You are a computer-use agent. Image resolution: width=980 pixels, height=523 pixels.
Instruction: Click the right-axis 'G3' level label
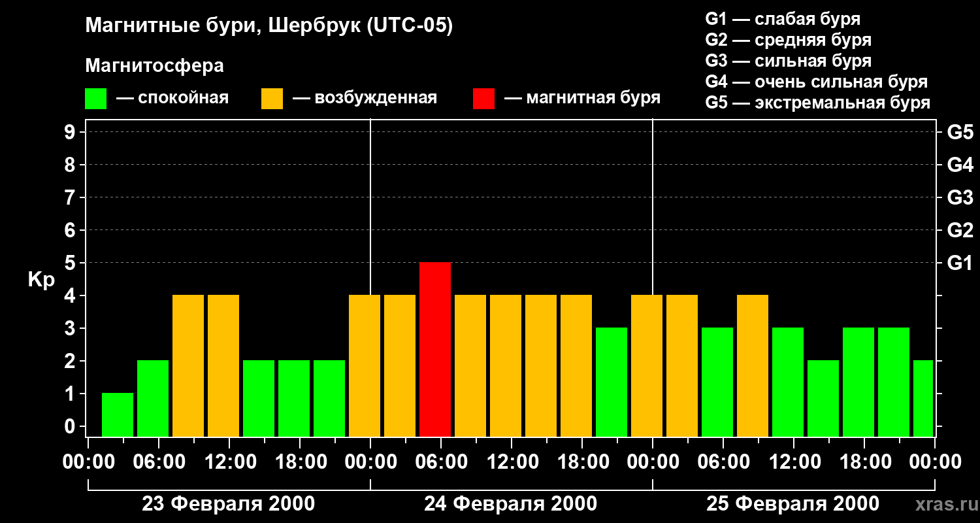[x=960, y=197]
